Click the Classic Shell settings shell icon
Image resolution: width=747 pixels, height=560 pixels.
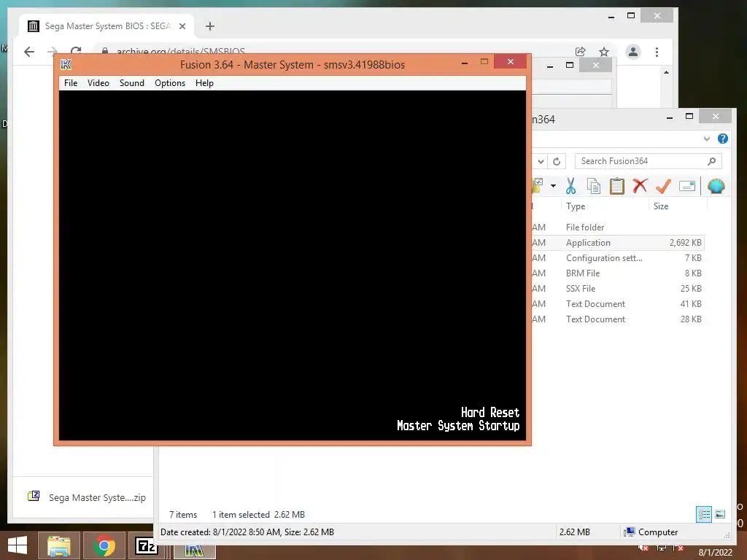tap(716, 186)
